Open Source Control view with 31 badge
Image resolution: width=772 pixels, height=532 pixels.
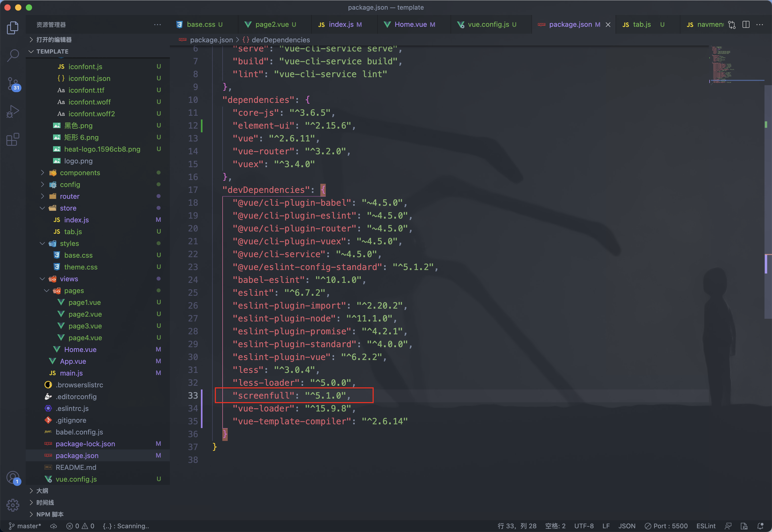[13, 83]
